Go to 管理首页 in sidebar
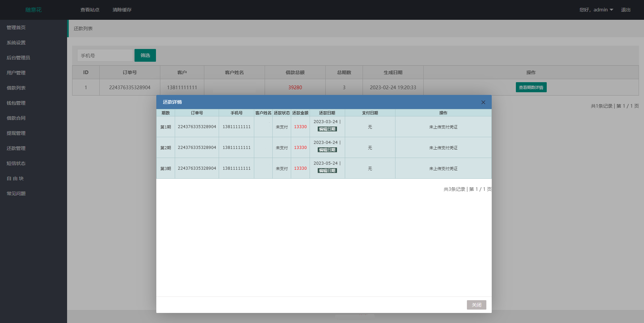The height and width of the screenshot is (323, 644). point(16,28)
